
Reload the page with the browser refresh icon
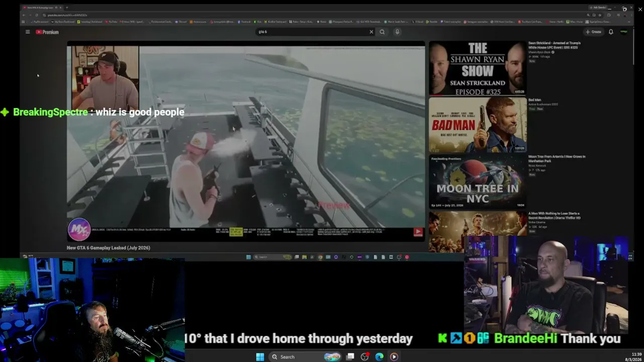click(x=37, y=15)
